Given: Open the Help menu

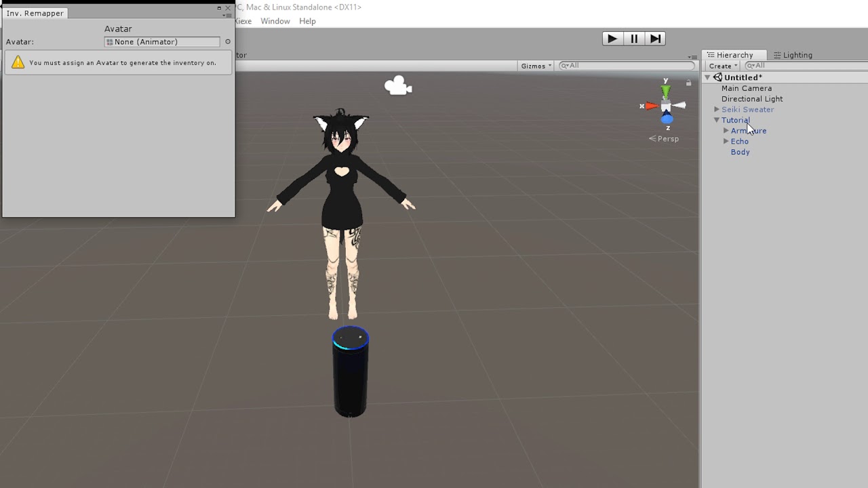Looking at the screenshot, I should click(307, 21).
